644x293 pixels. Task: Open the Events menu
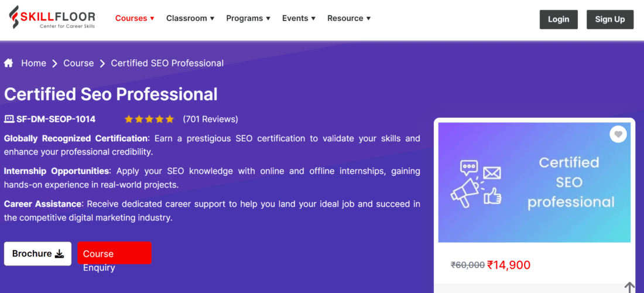pos(299,18)
